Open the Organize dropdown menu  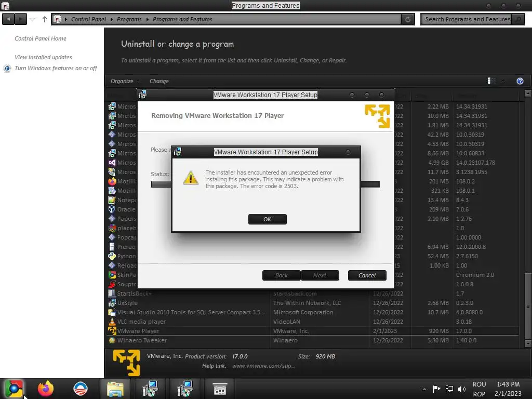pyautogui.click(x=125, y=81)
